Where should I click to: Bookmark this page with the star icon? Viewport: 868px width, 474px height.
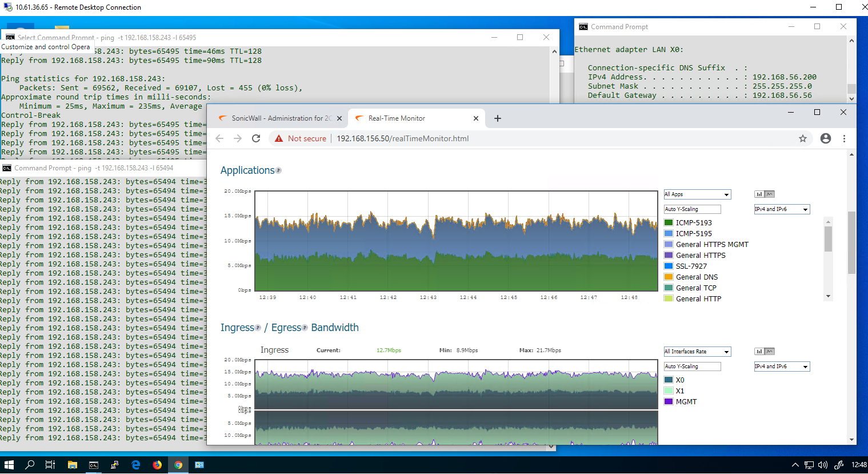[x=803, y=138]
